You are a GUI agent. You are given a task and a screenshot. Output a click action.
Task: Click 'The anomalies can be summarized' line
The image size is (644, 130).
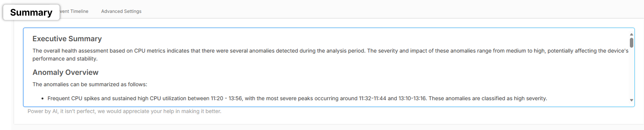(90, 84)
